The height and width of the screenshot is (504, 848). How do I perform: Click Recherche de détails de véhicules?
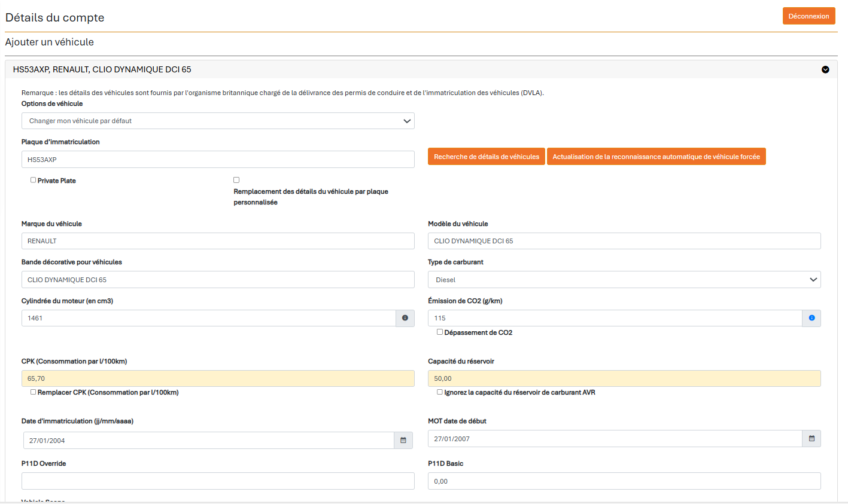pyautogui.click(x=487, y=157)
